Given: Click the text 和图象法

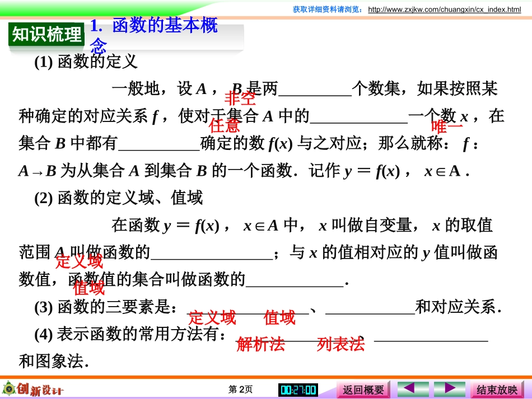Looking at the screenshot, I should click(54, 362).
